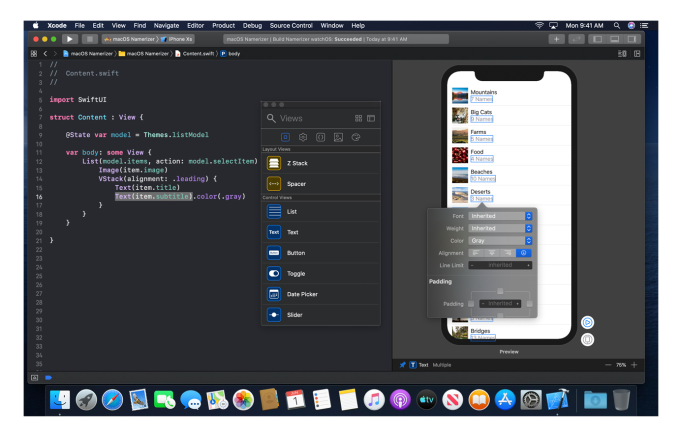Check the top padding checkbox
This screenshot has width=680, height=432.
(500, 291)
